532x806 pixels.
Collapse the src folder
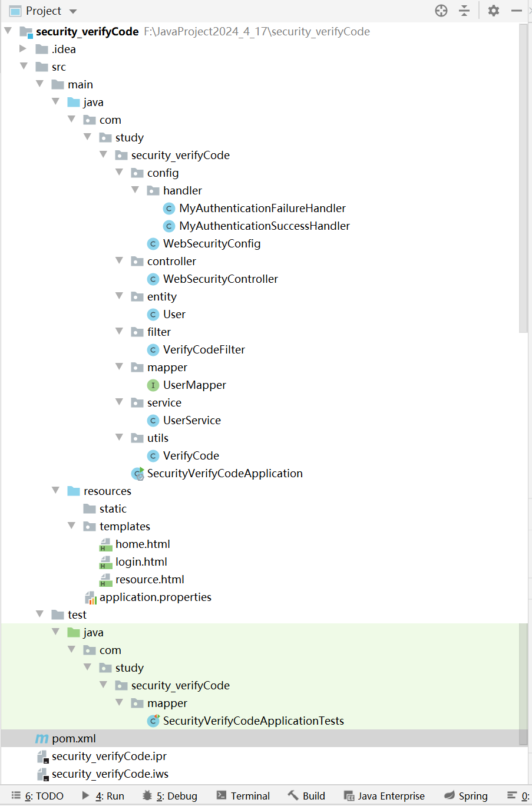coord(24,67)
